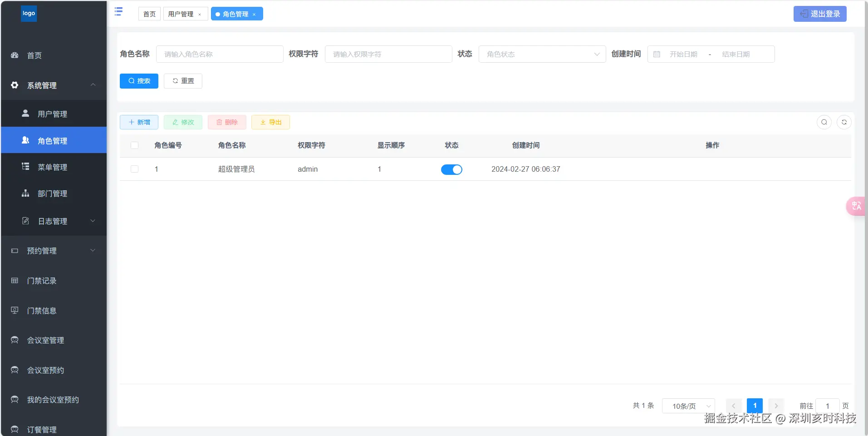Screen dimensions: 868x436
Task: Toggle the status switch for 超级管理员
Action: (x=451, y=169)
